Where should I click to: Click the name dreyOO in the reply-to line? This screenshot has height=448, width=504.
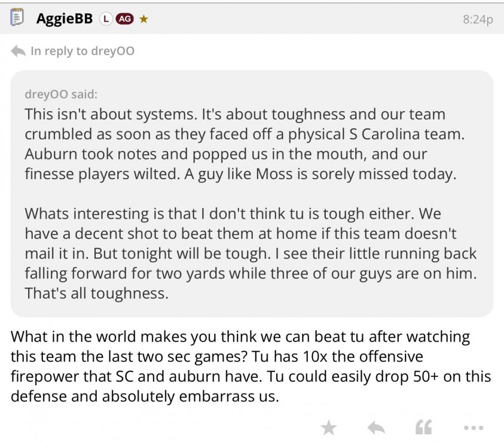click(112, 51)
